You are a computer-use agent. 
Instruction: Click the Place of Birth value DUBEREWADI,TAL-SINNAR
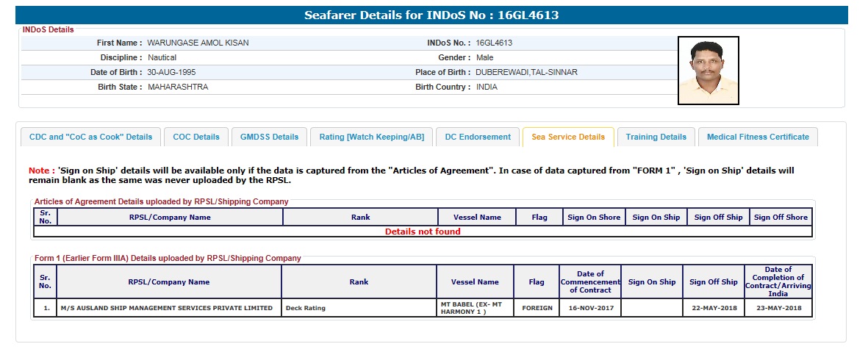click(526, 72)
